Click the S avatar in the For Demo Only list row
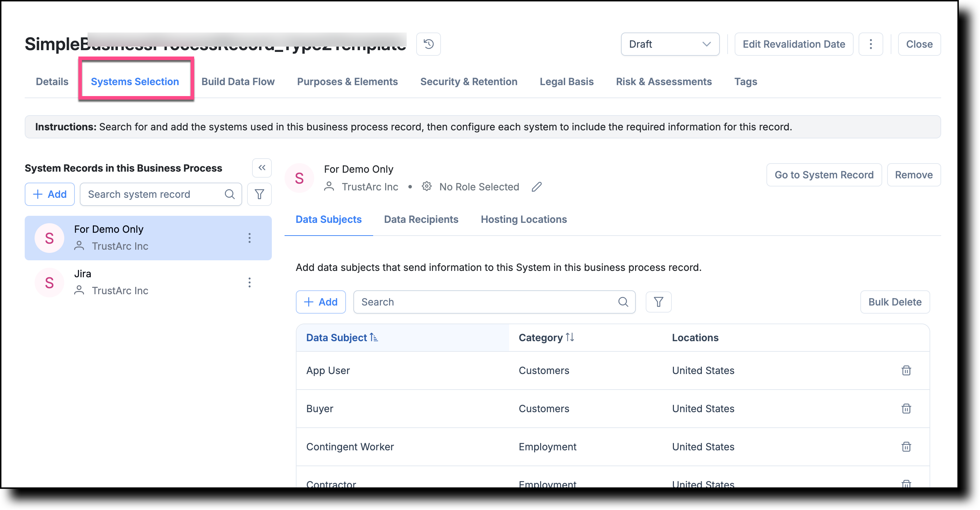This screenshot has height=510, width=980. (x=49, y=238)
